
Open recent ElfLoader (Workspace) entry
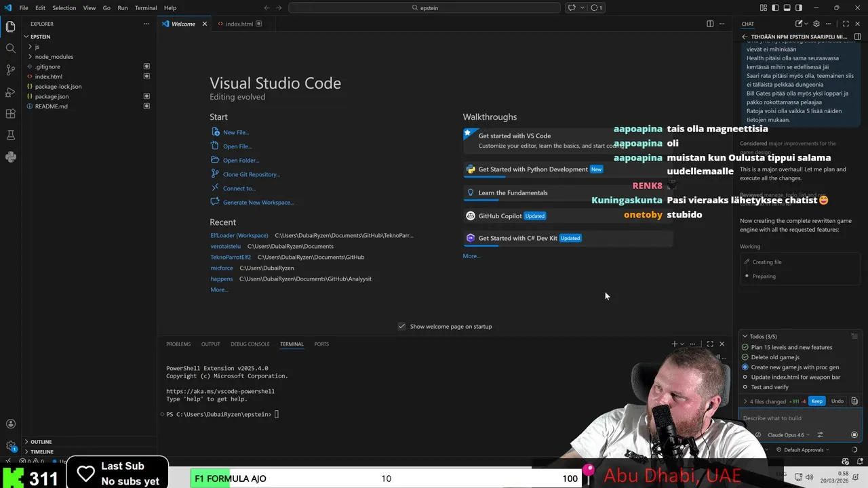(x=239, y=235)
